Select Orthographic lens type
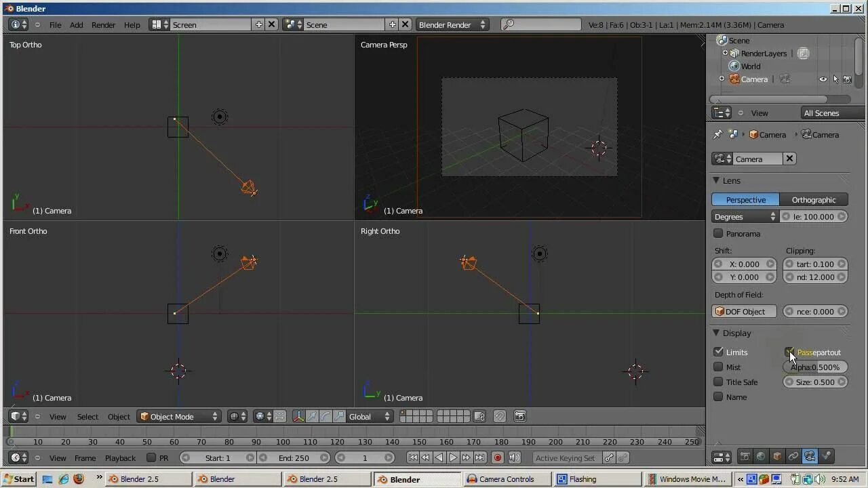Screen dimensions: 868x488 (x=814, y=199)
